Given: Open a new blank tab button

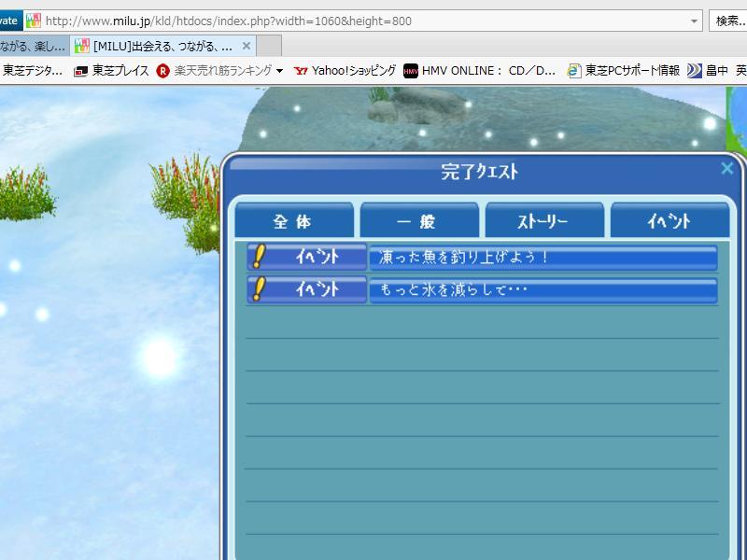Looking at the screenshot, I should pyautogui.click(x=269, y=46).
